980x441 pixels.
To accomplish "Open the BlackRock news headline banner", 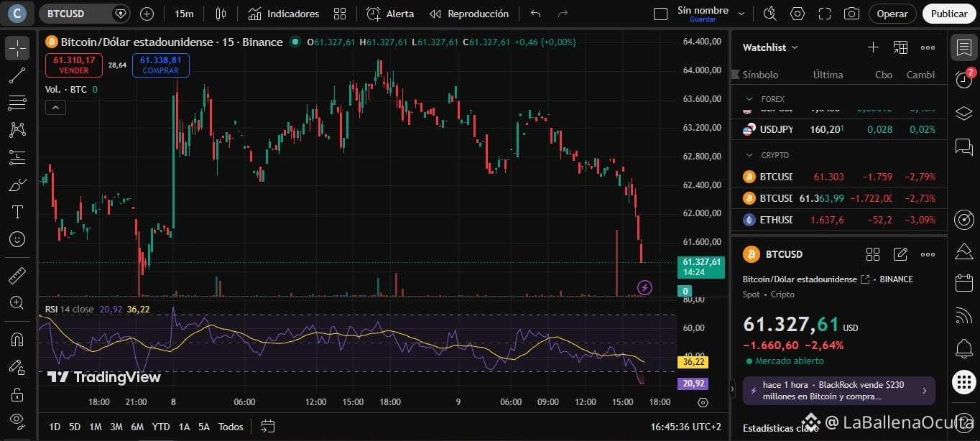I will 839,391.
